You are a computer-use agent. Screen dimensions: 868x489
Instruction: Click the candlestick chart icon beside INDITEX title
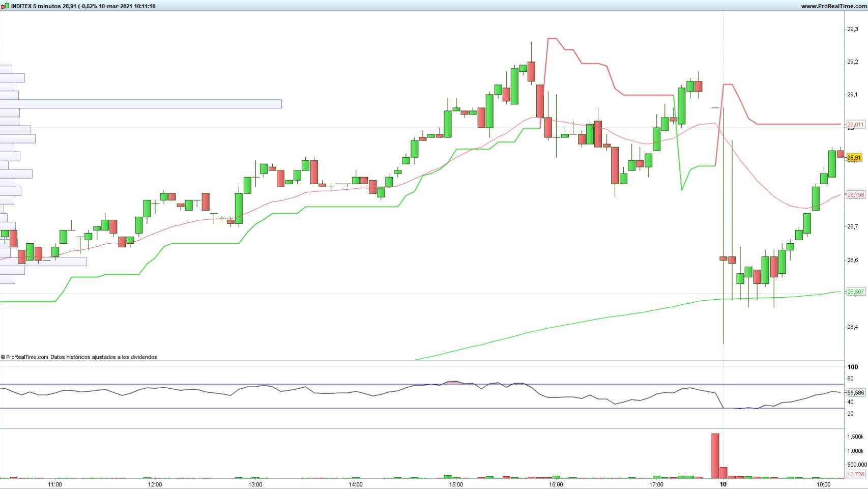(x=5, y=5)
